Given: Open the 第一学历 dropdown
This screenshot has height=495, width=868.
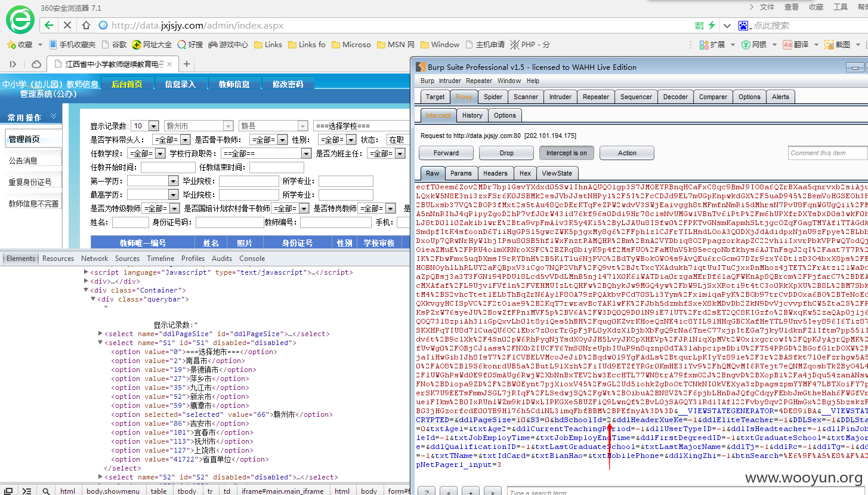Looking at the screenshot, I should click(x=152, y=181).
